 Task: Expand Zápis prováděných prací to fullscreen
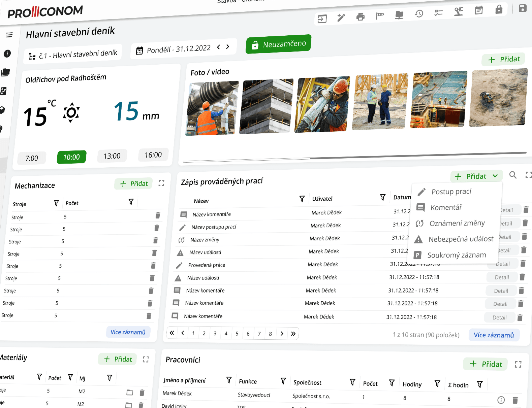[529, 174]
